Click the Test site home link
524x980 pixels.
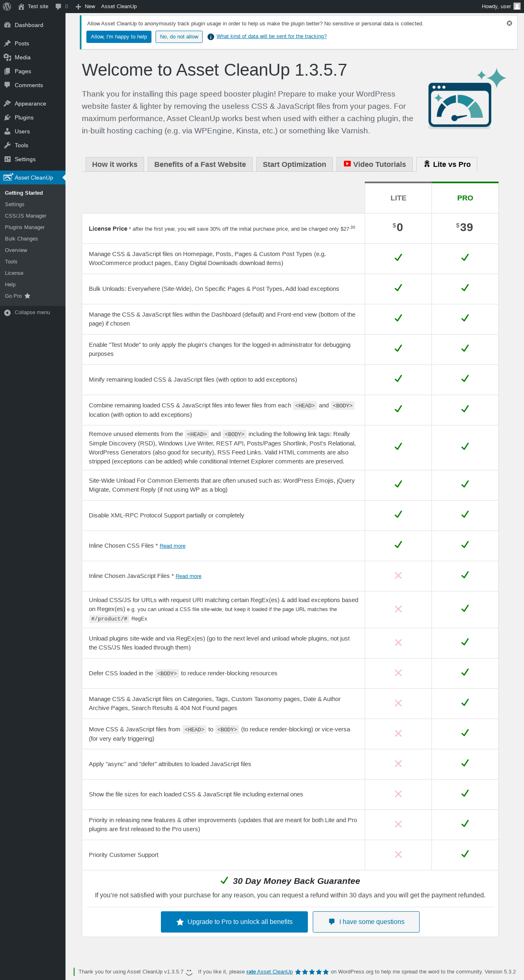(33, 7)
